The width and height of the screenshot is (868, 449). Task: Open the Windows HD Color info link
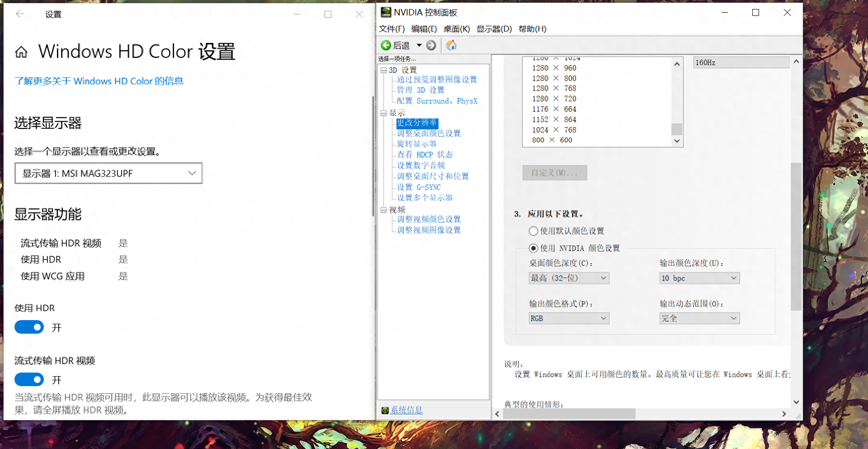pyautogui.click(x=99, y=81)
